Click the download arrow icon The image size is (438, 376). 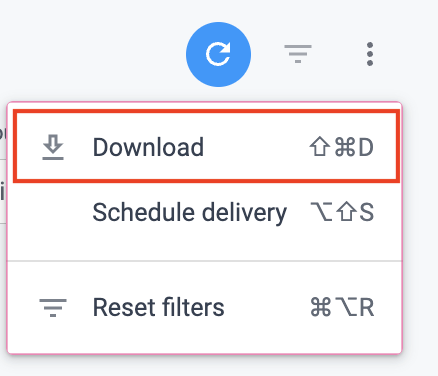53,147
